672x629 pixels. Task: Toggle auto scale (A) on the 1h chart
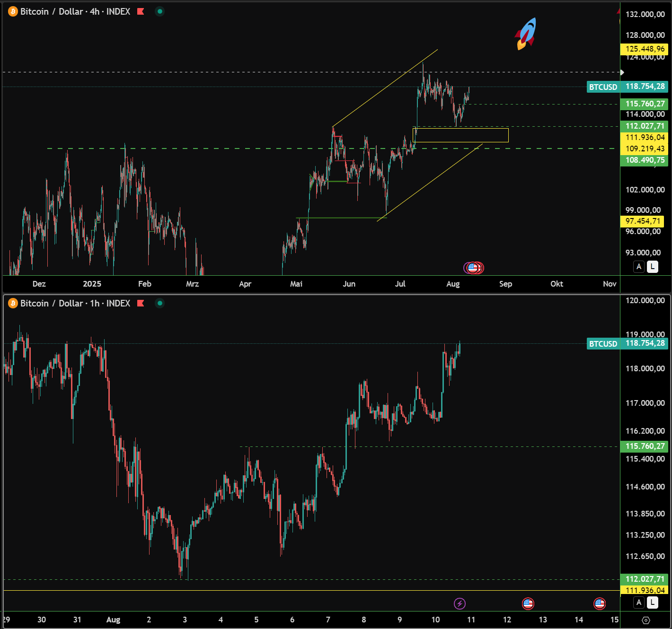coord(639,603)
